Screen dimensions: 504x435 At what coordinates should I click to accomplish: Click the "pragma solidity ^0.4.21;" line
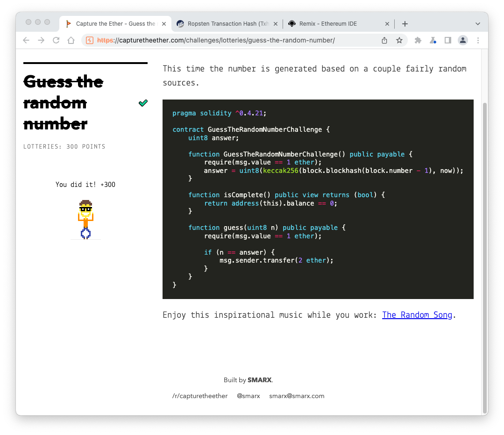(219, 113)
